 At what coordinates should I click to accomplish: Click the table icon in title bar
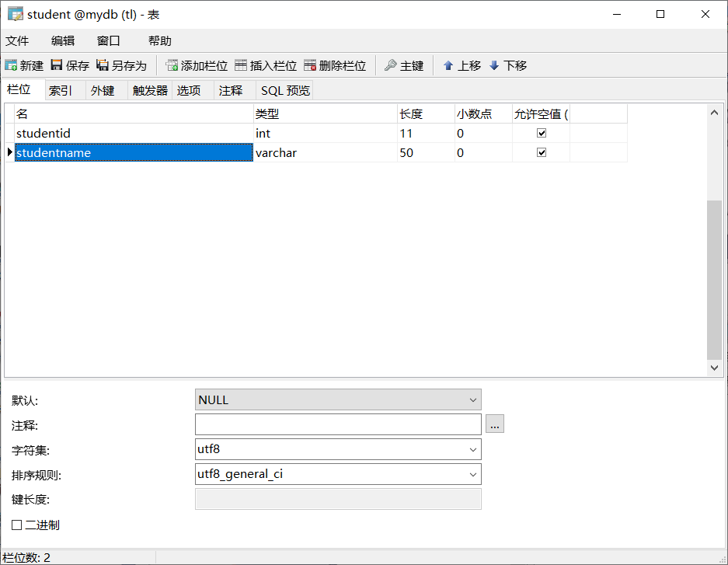click(x=16, y=14)
